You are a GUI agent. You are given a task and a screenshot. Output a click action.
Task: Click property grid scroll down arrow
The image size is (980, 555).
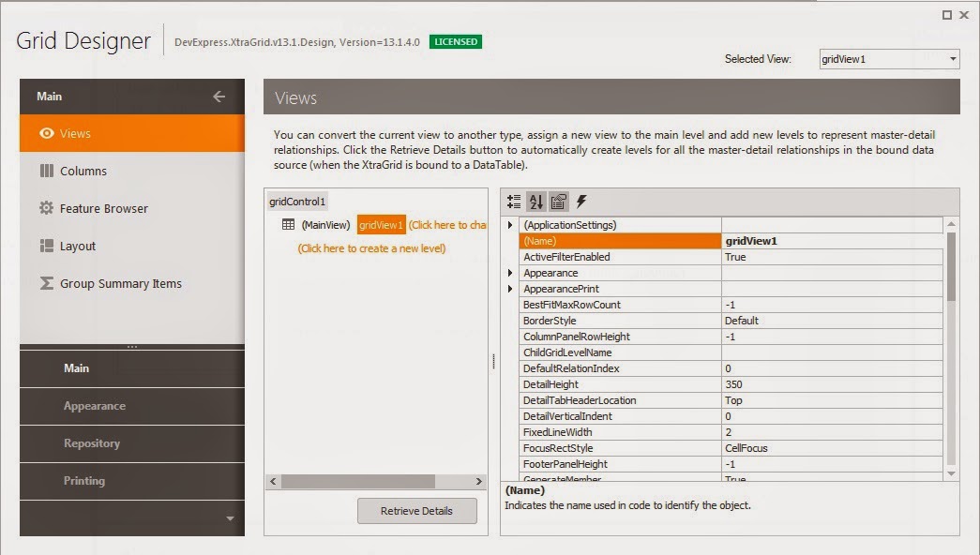coord(951,473)
